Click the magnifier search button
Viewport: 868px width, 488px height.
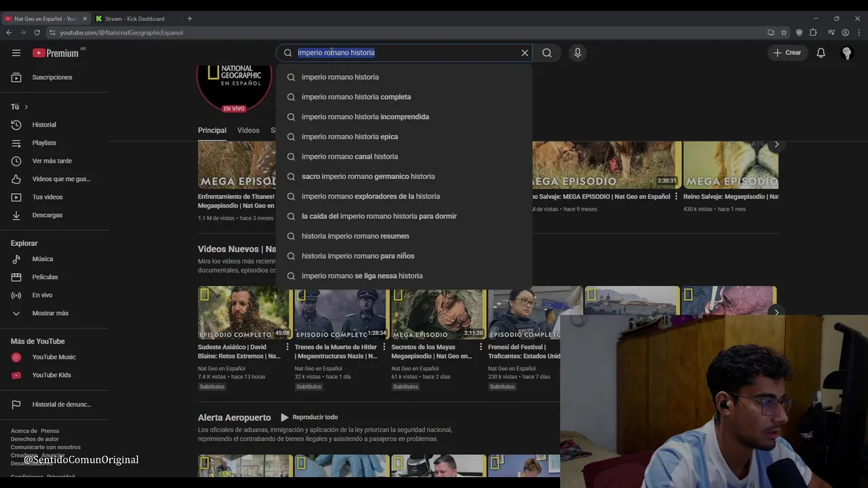tap(547, 53)
